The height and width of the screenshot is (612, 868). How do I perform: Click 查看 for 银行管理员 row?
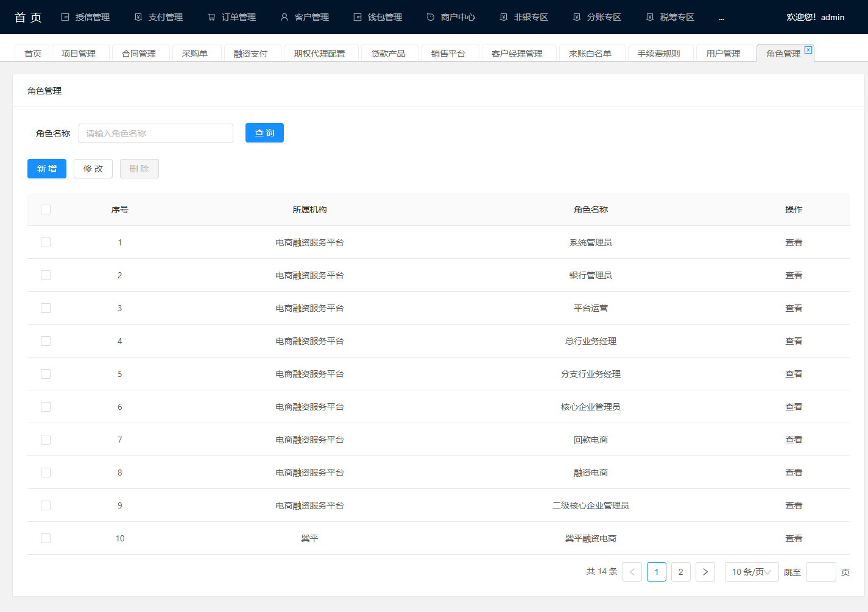coord(794,275)
